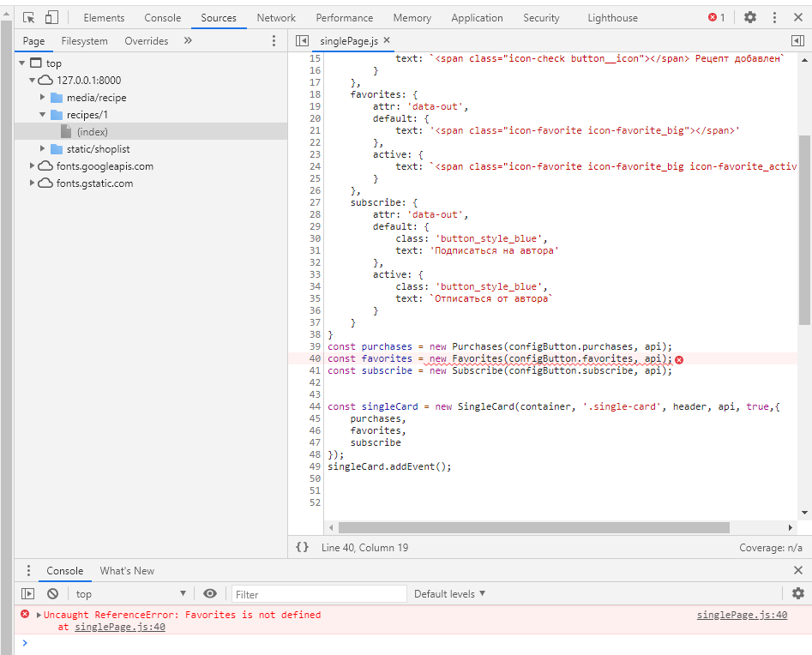Image resolution: width=812 pixels, height=655 pixels.
Task: Clear the console with the block icon
Action: (x=52, y=593)
